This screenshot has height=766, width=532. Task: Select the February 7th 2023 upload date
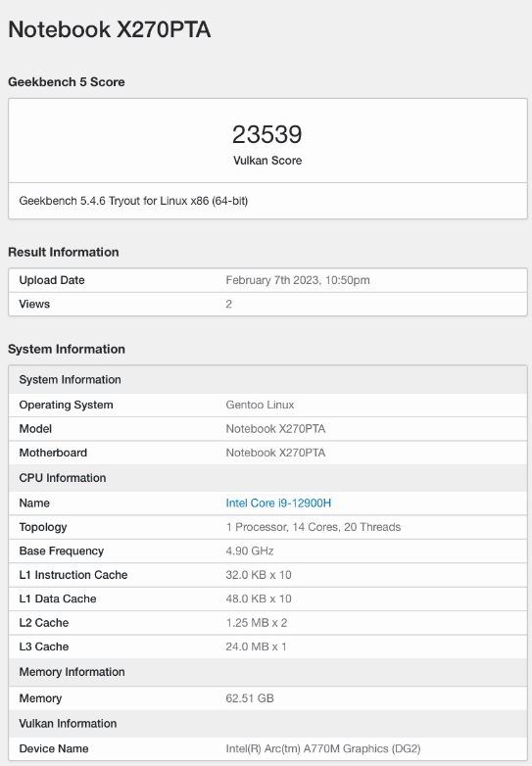(x=298, y=280)
